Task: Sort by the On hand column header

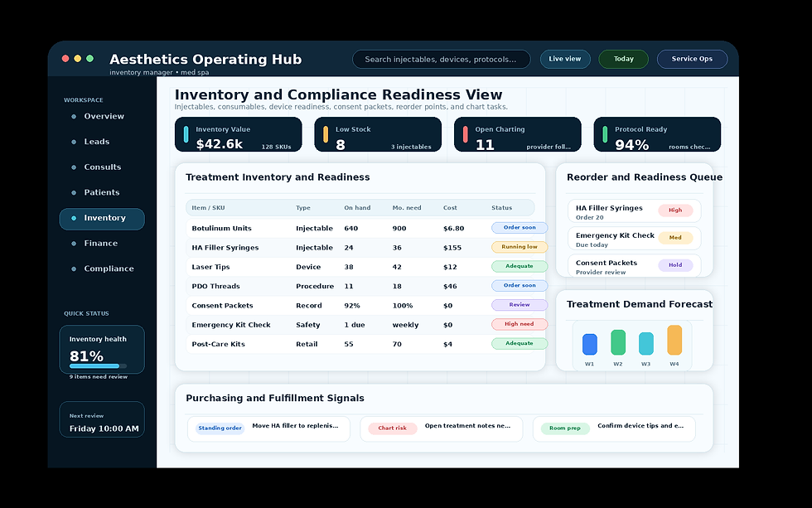Action: coord(357,208)
